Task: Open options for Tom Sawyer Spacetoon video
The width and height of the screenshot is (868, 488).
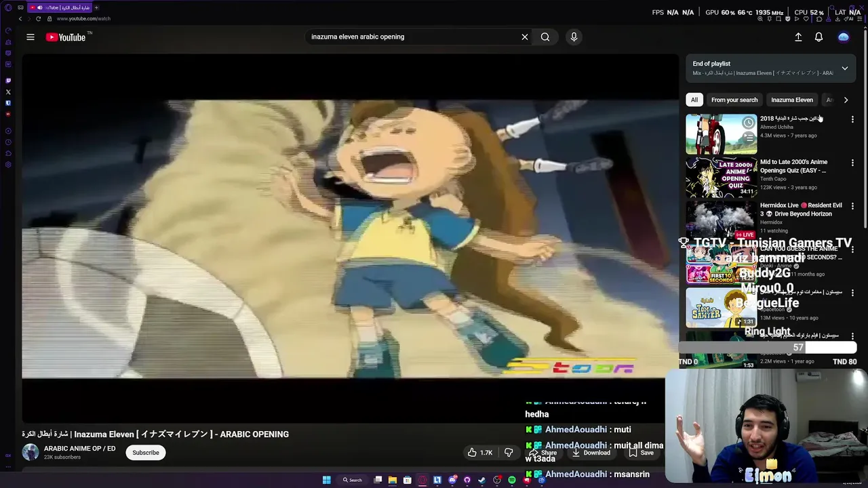Action: click(852, 293)
